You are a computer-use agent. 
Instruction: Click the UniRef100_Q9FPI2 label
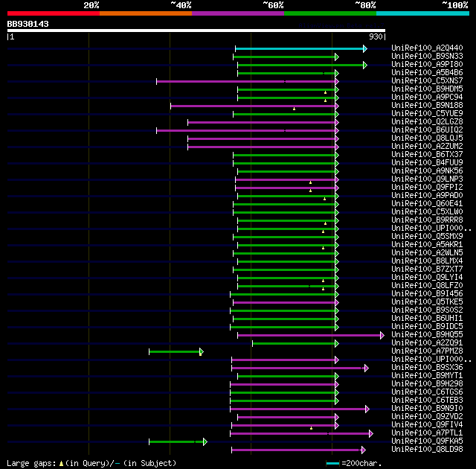[427, 188]
